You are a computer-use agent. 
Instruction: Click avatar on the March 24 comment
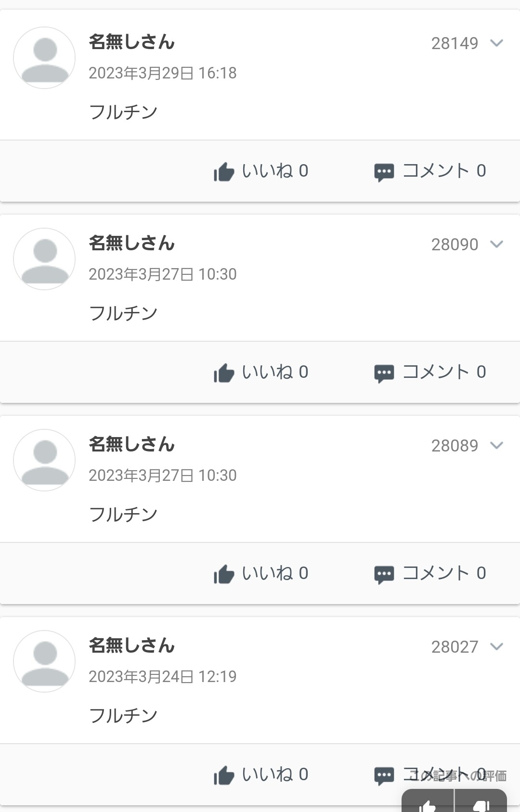(44, 661)
